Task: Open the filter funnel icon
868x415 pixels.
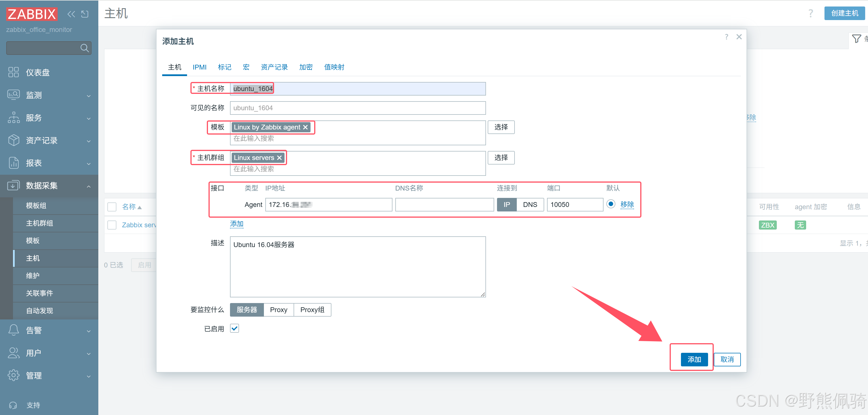Action: point(856,39)
